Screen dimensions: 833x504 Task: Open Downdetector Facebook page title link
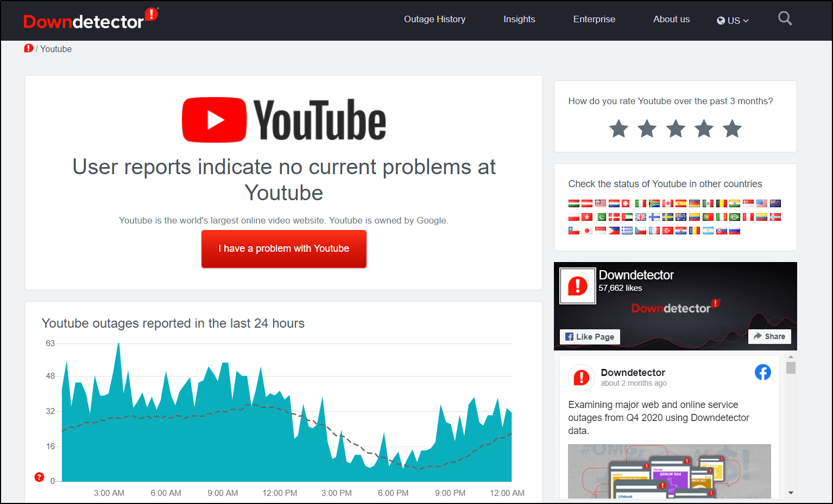tap(636, 275)
